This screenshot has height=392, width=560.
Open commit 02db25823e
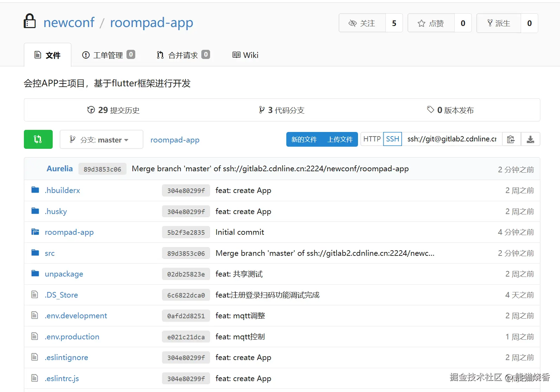186,274
